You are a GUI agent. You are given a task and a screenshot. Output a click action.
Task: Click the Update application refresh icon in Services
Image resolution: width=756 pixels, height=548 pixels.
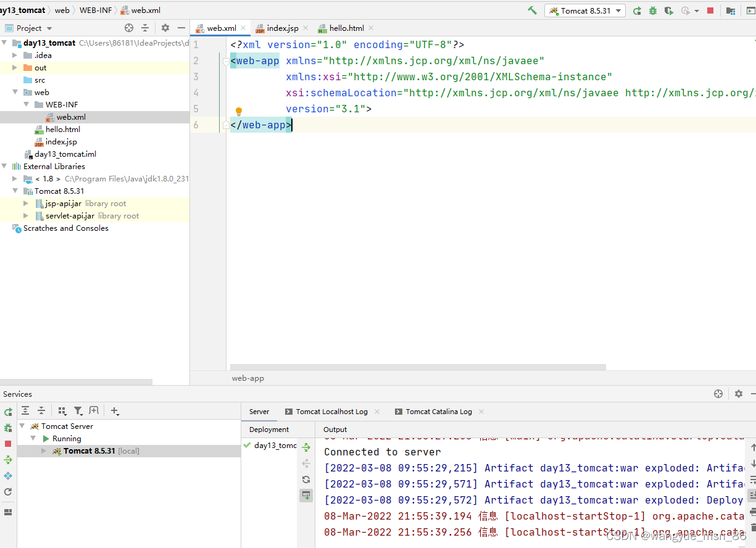[x=8, y=492]
